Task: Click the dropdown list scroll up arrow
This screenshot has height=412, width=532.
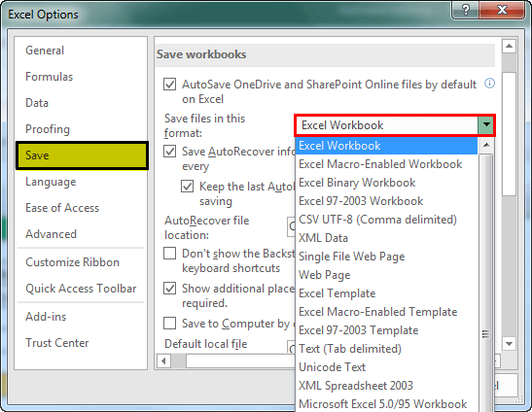Action: 486,145
